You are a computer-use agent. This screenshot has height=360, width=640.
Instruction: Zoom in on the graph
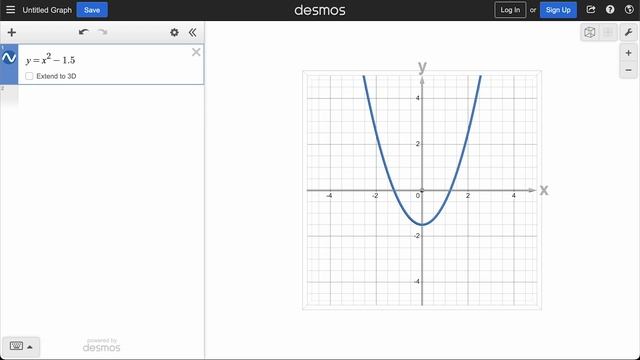(629, 53)
